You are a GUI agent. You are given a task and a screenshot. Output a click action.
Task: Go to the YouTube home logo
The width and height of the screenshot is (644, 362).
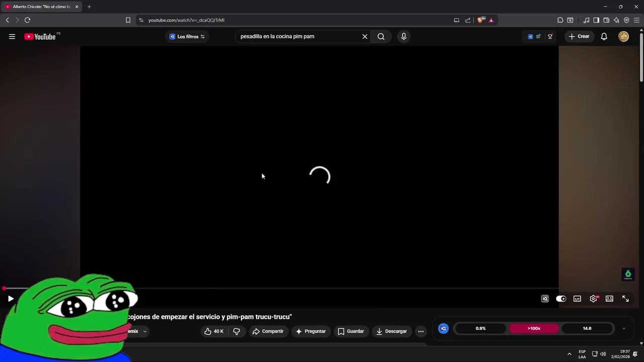tap(40, 36)
